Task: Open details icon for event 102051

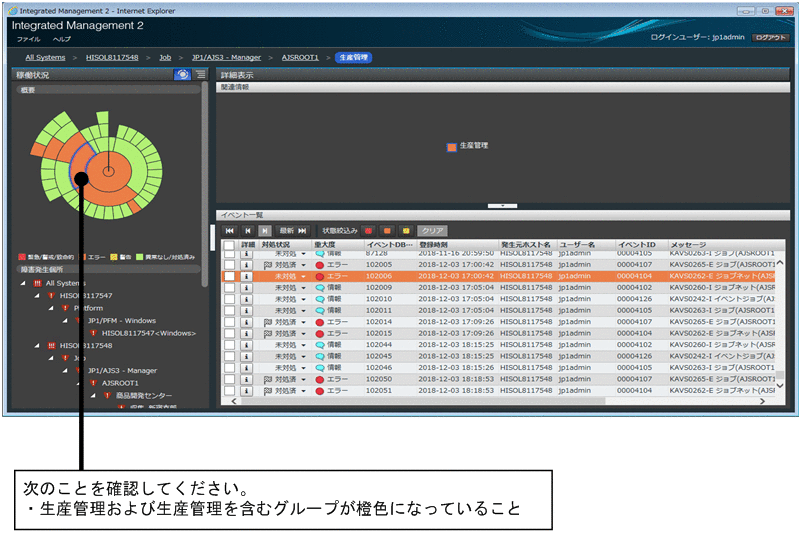Action: 247,391
